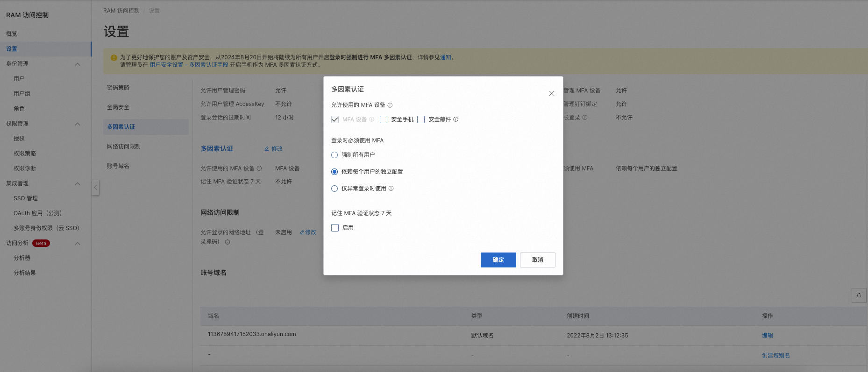Confirm dialog with 确定 button
This screenshot has height=372, width=868.
pos(498,260)
